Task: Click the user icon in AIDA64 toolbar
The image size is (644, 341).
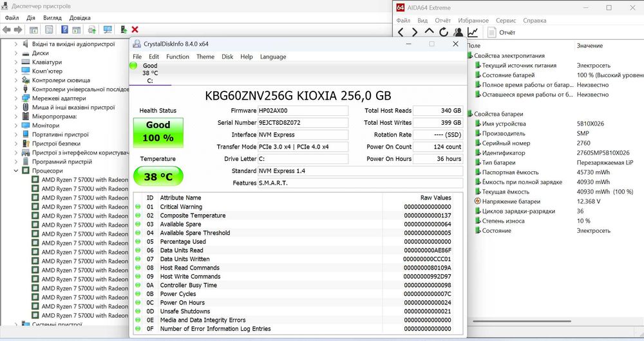Action: [459, 32]
